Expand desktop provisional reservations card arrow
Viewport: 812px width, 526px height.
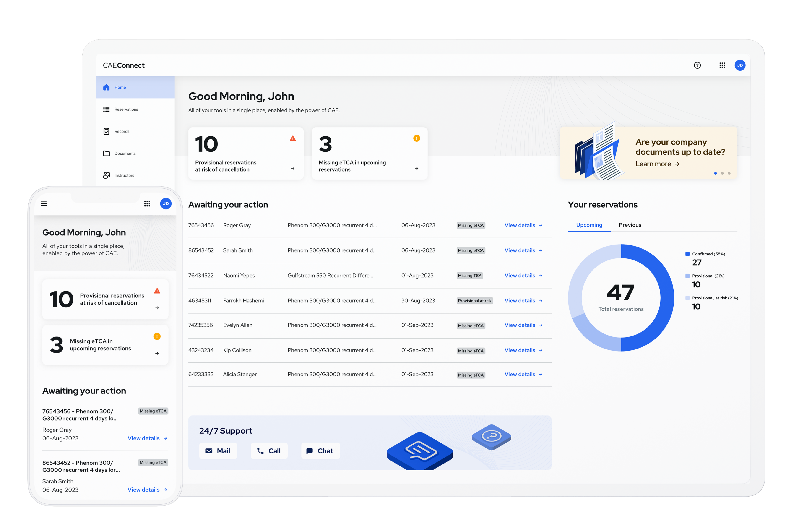(x=293, y=169)
